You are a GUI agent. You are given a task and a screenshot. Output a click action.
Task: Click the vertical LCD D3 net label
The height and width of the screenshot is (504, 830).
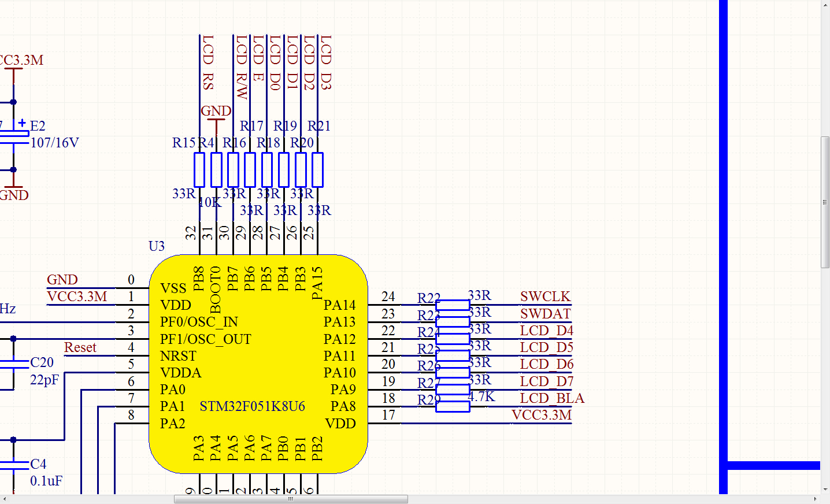pos(326,62)
